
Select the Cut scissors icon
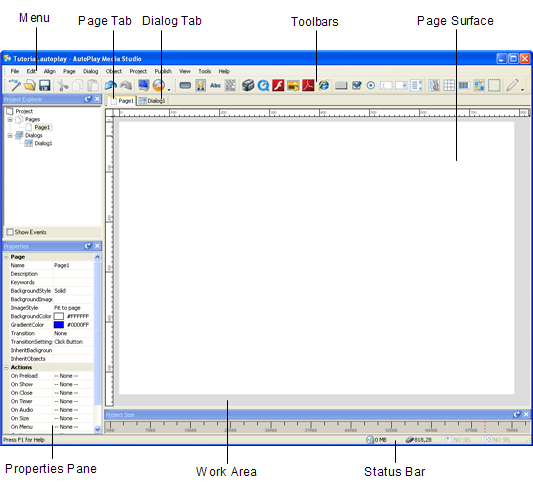tap(63, 85)
